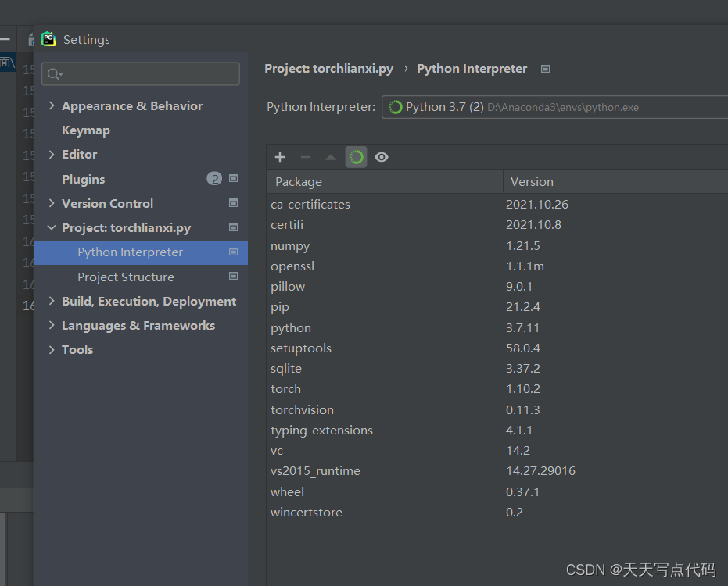
Task: Select the torch package row
Action: 497,389
